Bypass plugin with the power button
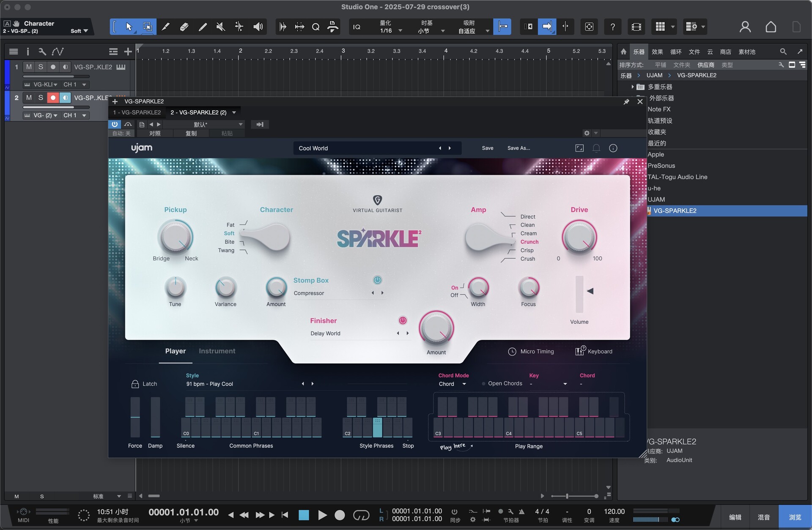This screenshot has height=530, width=812. pyautogui.click(x=115, y=124)
